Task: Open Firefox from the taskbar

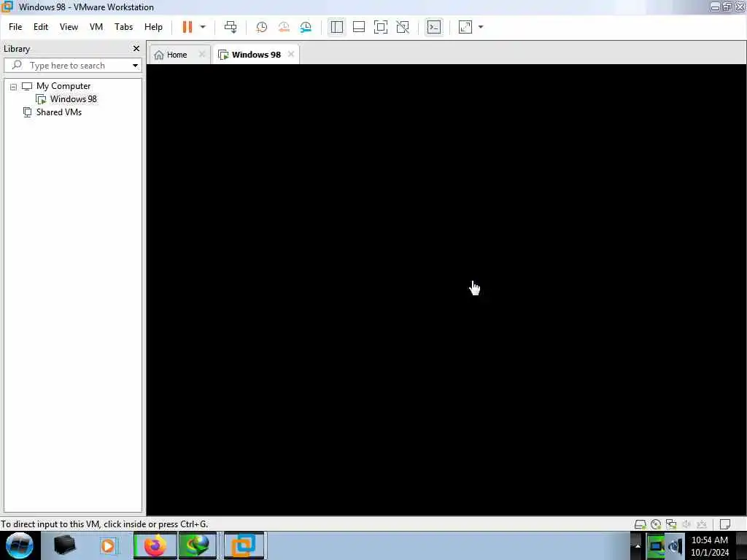Action: click(x=155, y=545)
